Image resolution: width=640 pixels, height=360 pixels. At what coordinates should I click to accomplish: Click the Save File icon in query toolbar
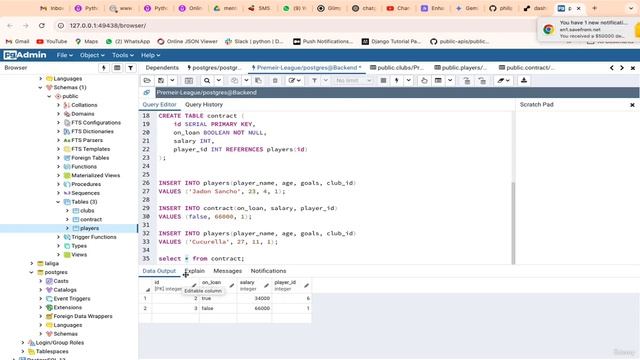pyautogui.click(x=161, y=80)
